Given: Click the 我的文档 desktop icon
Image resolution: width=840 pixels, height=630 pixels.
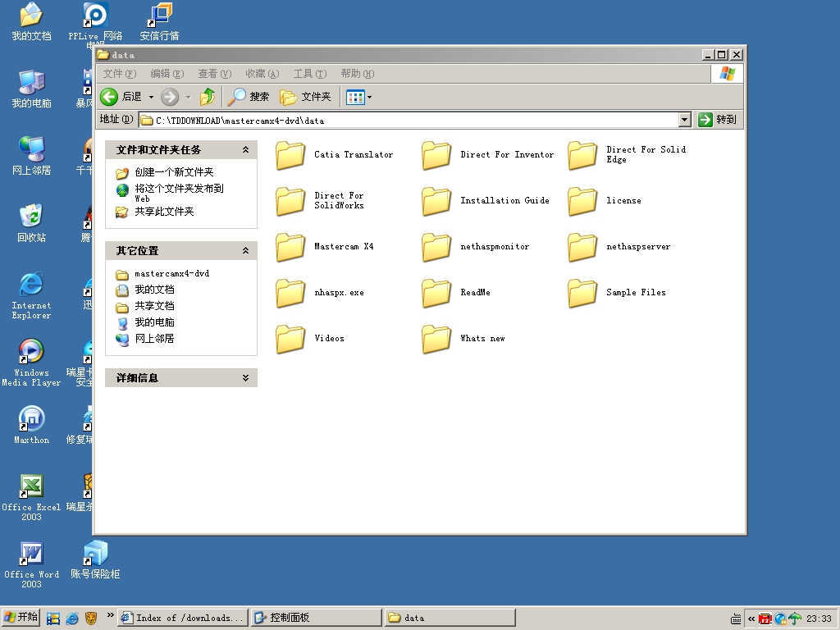Looking at the screenshot, I should (x=31, y=21).
